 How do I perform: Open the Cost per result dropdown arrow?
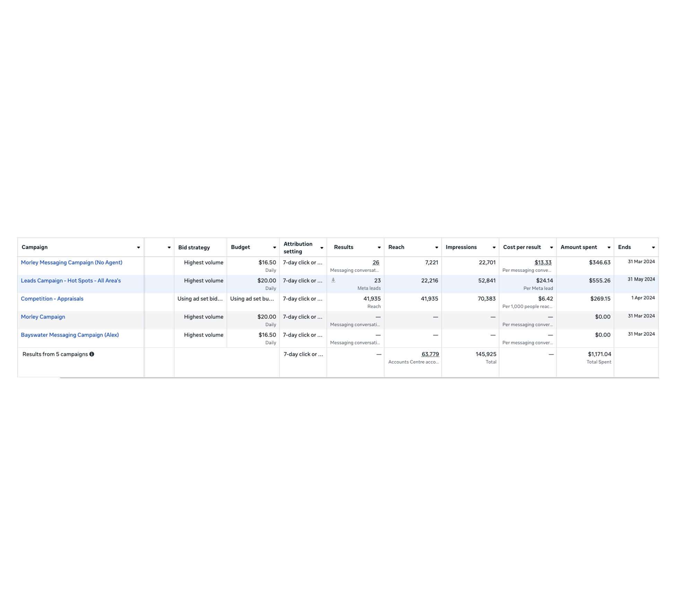[x=551, y=247]
